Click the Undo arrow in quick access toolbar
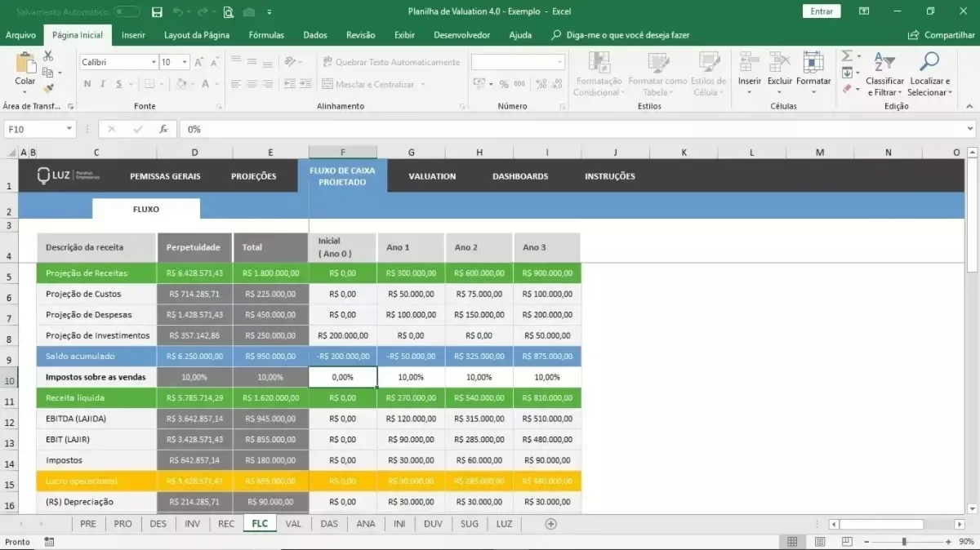 [x=178, y=12]
